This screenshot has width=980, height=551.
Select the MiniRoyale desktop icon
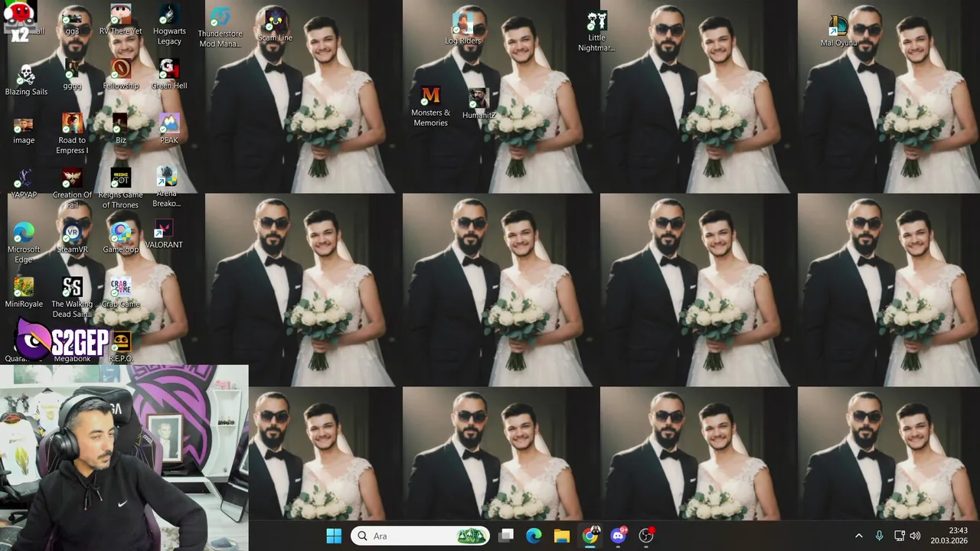(24, 293)
